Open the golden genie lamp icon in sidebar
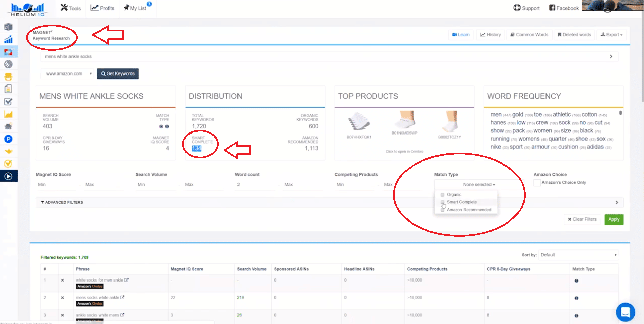 (8, 151)
